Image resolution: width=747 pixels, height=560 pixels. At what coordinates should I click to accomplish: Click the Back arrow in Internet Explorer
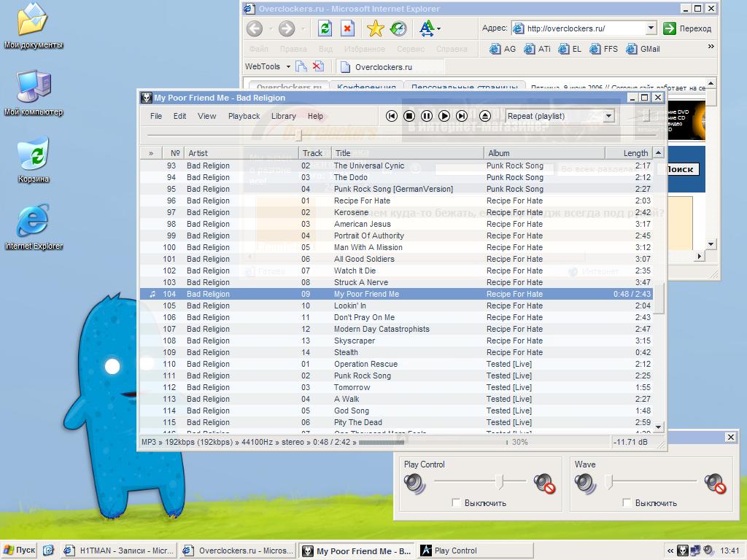255,28
